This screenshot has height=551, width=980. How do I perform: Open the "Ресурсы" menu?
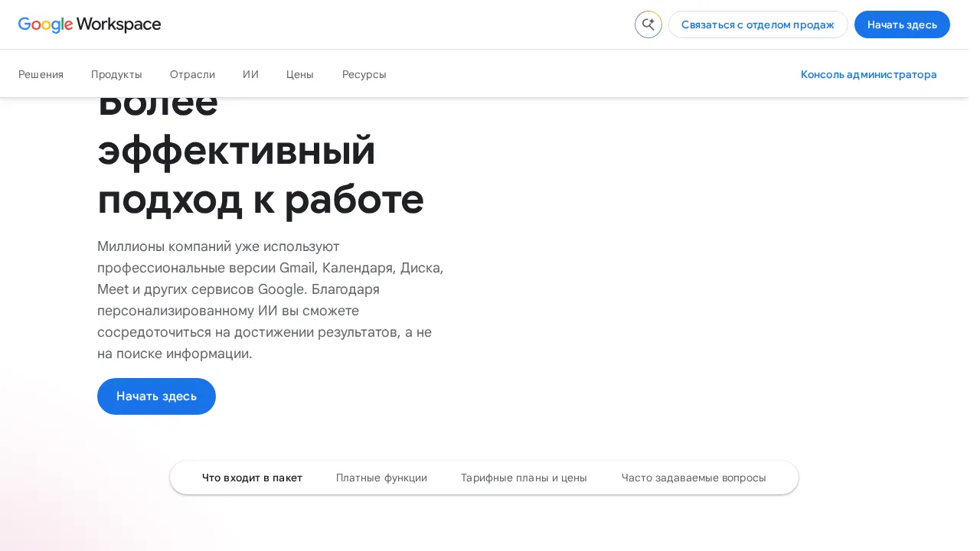364,74
